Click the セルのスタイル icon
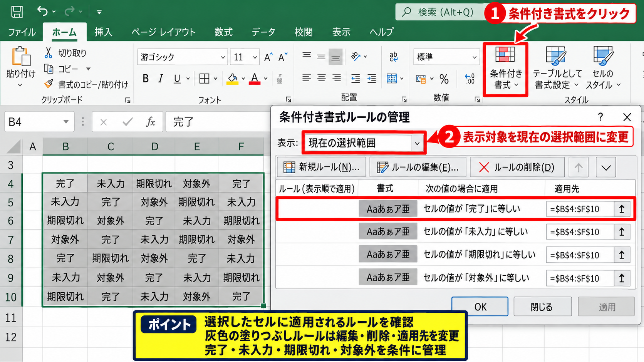Screen dimensions: 644x362 tap(603, 56)
